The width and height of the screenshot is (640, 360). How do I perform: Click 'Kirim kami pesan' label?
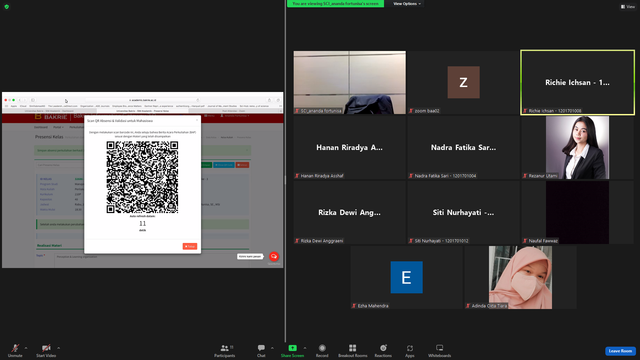point(250,256)
